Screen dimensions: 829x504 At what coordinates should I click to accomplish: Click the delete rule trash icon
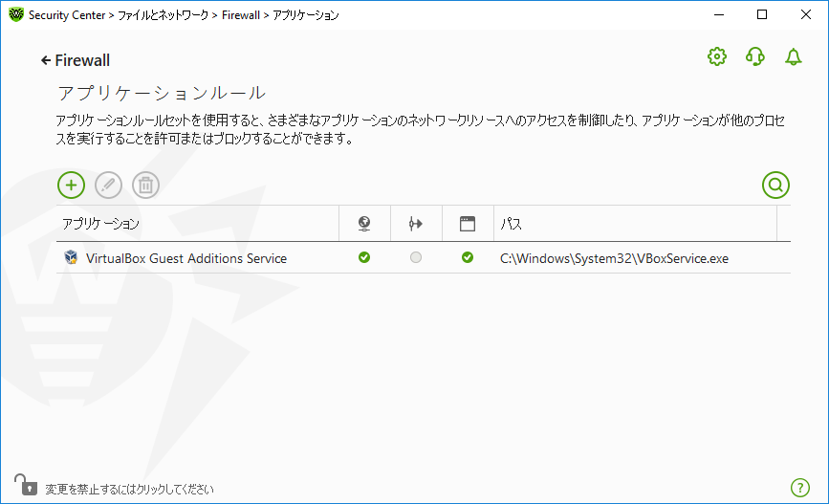145,185
